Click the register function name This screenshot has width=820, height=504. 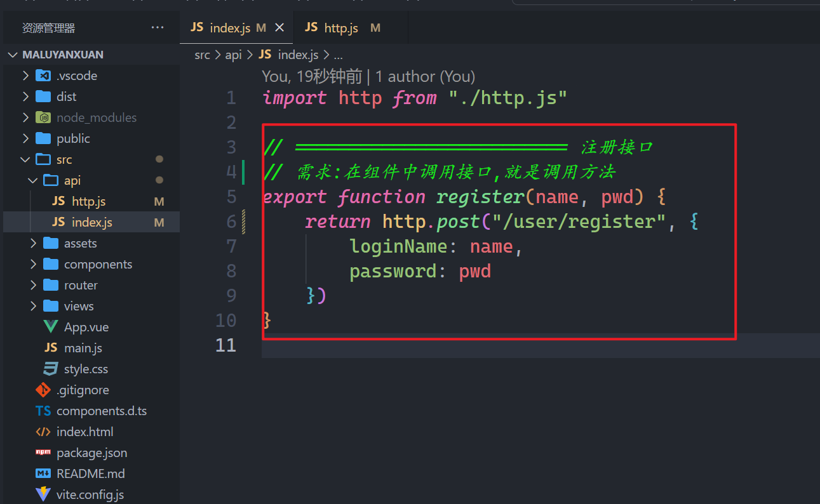pos(480,197)
